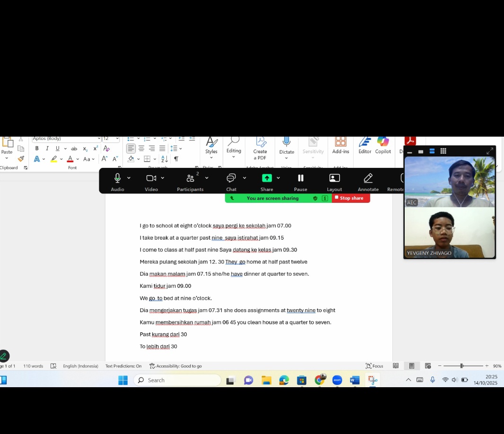Pause the Zoom screen share

(x=301, y=182)
